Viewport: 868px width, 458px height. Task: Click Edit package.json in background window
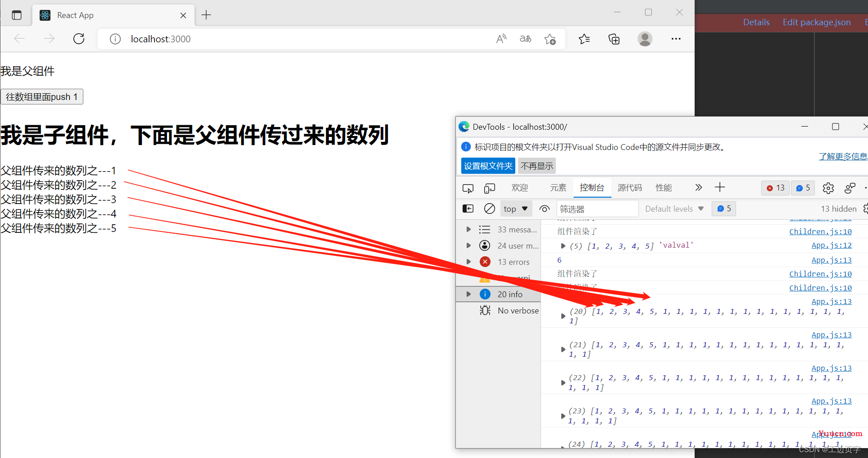[x=817, y=22]
